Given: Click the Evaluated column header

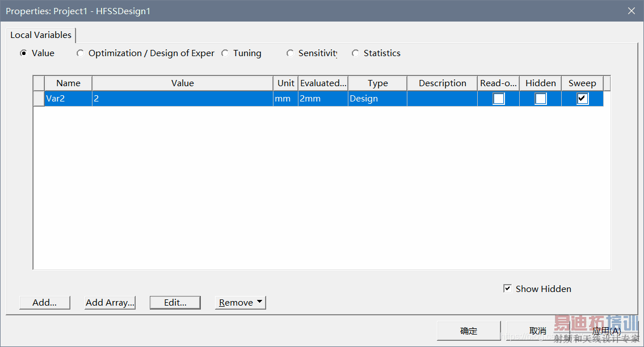Looking at the screenshot, I should click(323, 83).
